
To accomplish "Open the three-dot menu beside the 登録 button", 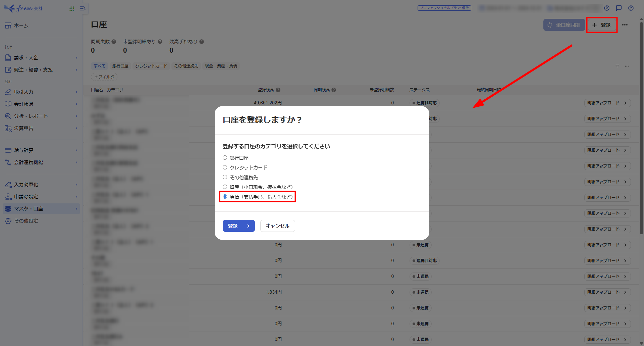I will (625, 25).
